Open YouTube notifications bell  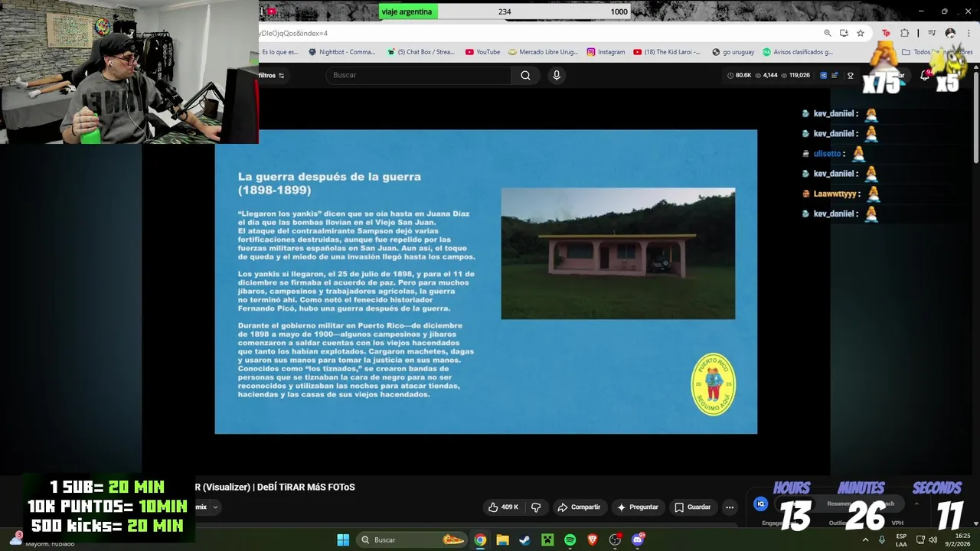(x=925, y=75)
